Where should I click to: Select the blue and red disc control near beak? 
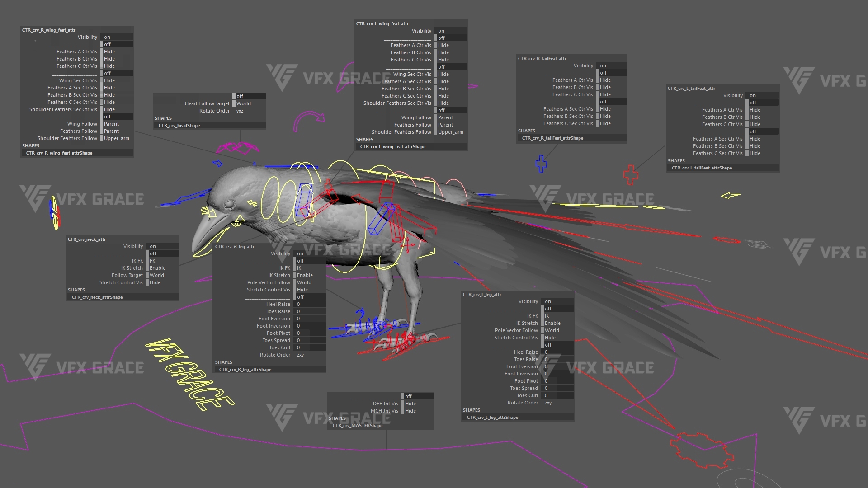[x=54, y=212]
